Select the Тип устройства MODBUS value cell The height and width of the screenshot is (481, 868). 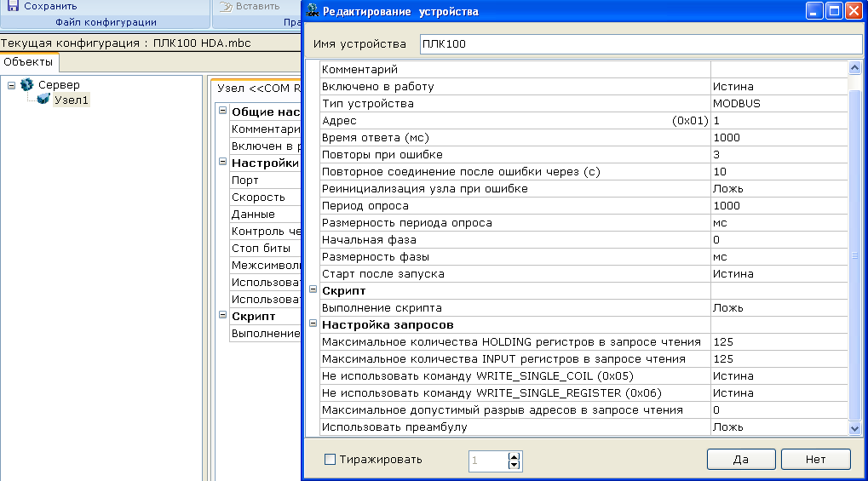pyautogui.click(x=778, y=103)
